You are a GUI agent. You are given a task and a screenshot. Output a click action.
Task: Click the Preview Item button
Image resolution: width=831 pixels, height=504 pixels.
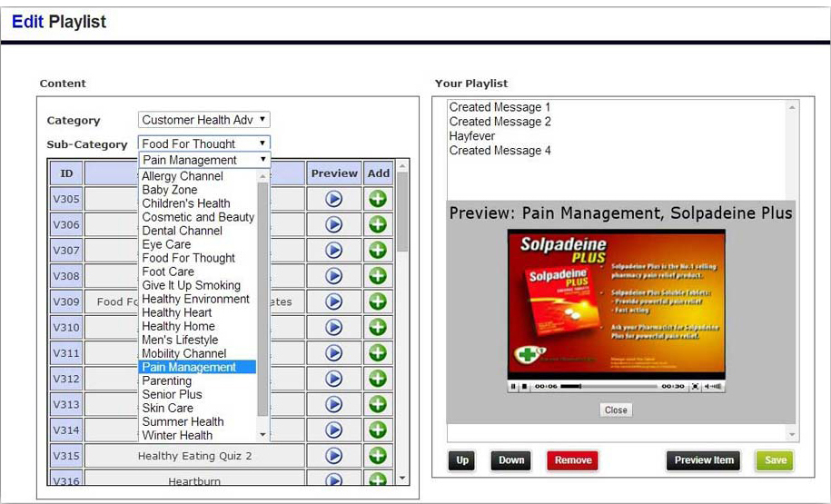(x=704, y=460)
